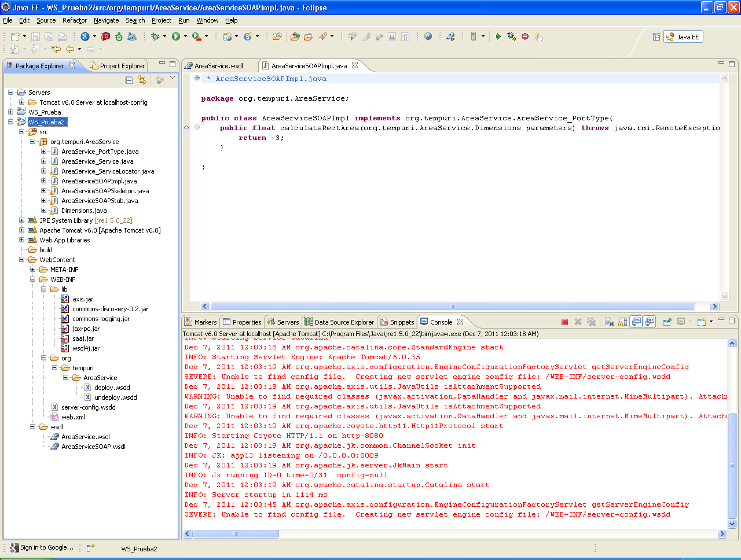This screenshot has height=560, width=741.
Task: Click the green Run button in toolbar
Action: click(x=176, y=36)
